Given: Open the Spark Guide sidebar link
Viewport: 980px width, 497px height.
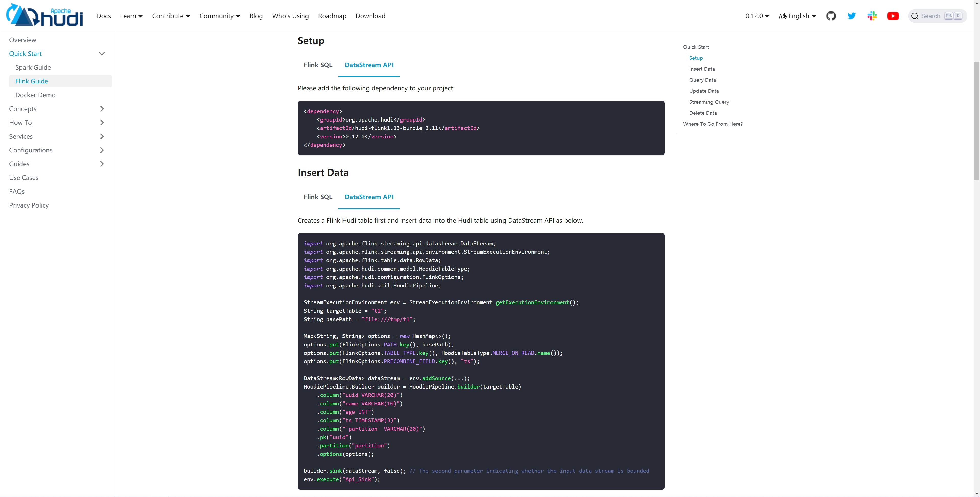Looking at the screenshot, I should tap(33, 67).
